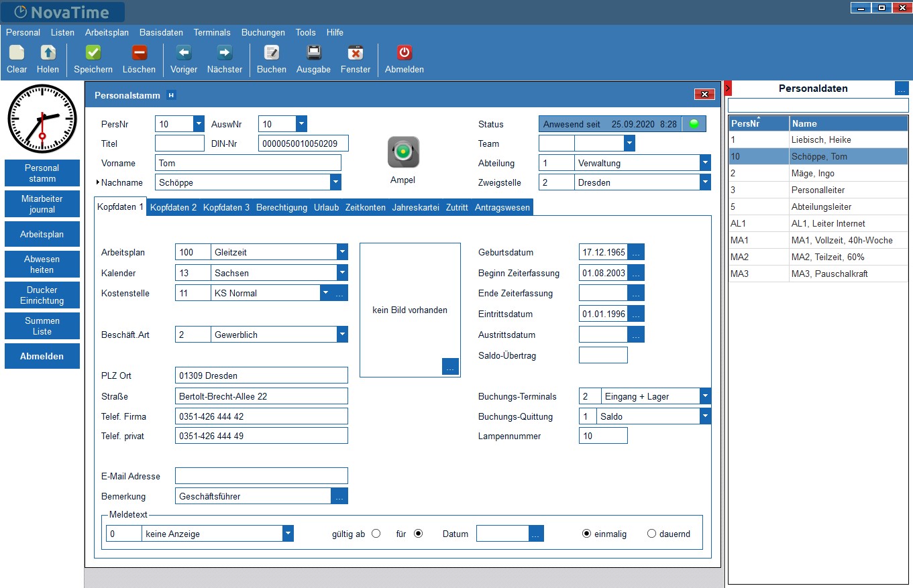The height and width of the screenshot is (588, 913).
Task: Go to previous record with Voriger
Action: point(184,53)
